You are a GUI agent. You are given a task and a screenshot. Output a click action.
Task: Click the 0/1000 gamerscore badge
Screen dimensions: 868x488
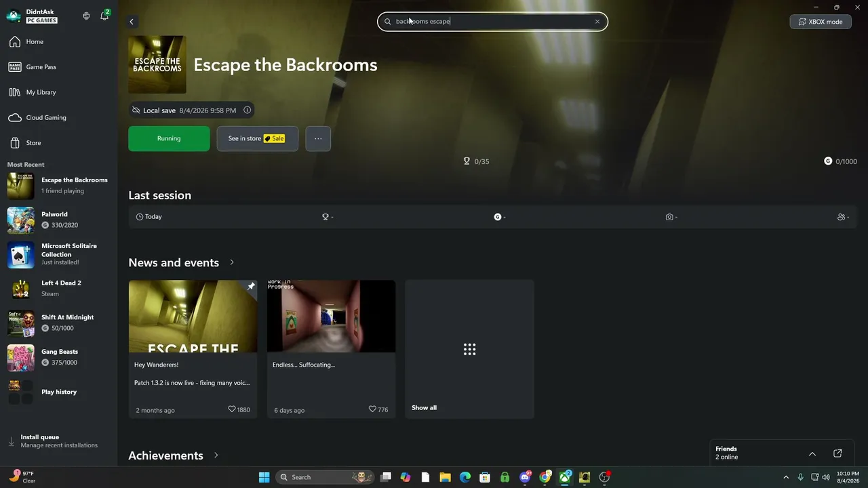point(840,161)
